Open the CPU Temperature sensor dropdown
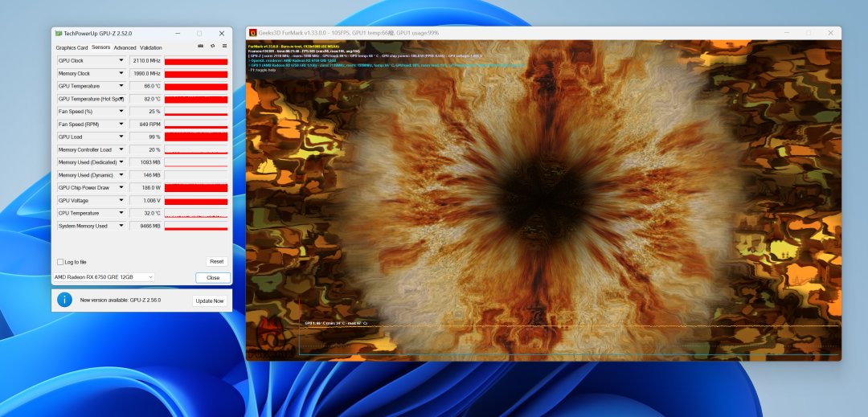This screenshot has height=417, width=868. [x=121, y=213]
